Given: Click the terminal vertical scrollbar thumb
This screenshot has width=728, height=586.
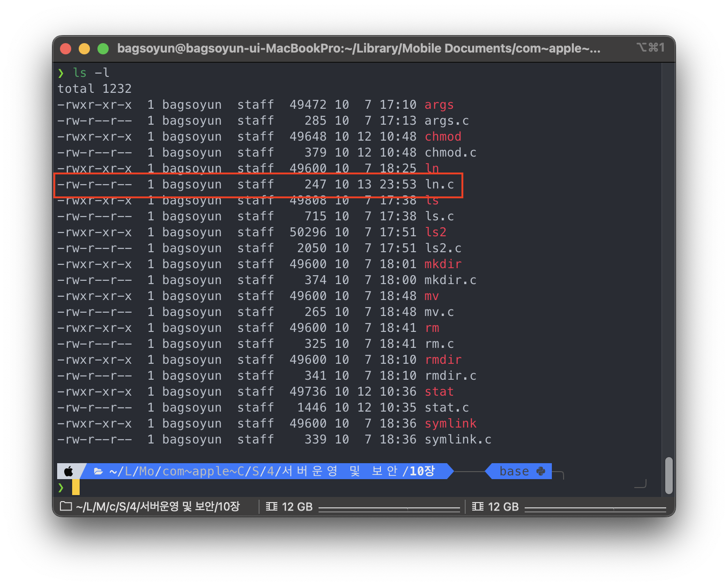Looking at the screenshot, I should pyautogui.click(x=669, y=475).
